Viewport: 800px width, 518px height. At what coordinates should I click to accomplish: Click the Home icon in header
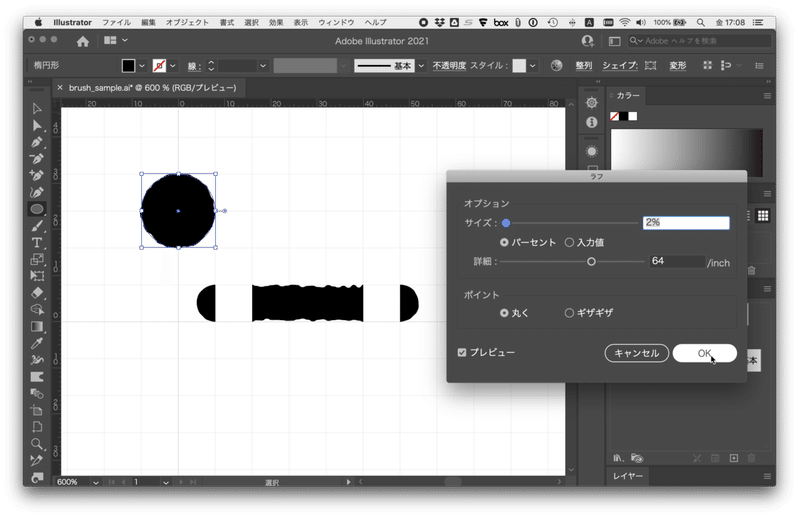pyautogui.click(x=83, y=41)
